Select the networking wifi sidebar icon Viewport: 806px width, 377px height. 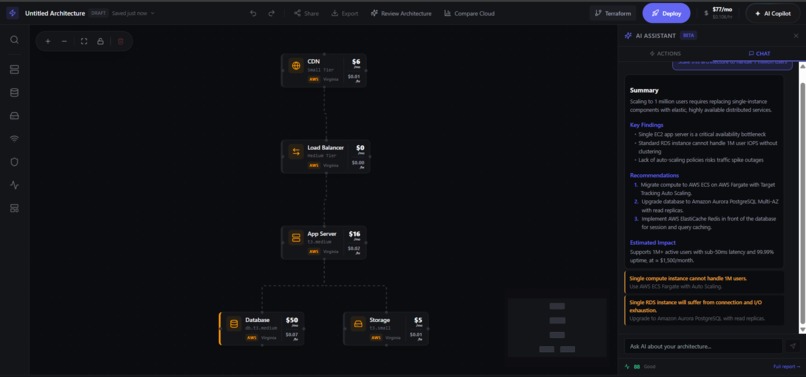click(x=14, y=139)
